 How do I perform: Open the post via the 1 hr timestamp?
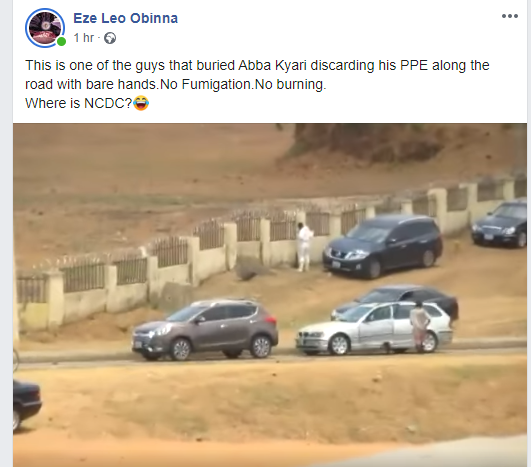click(x=84, y=38)
